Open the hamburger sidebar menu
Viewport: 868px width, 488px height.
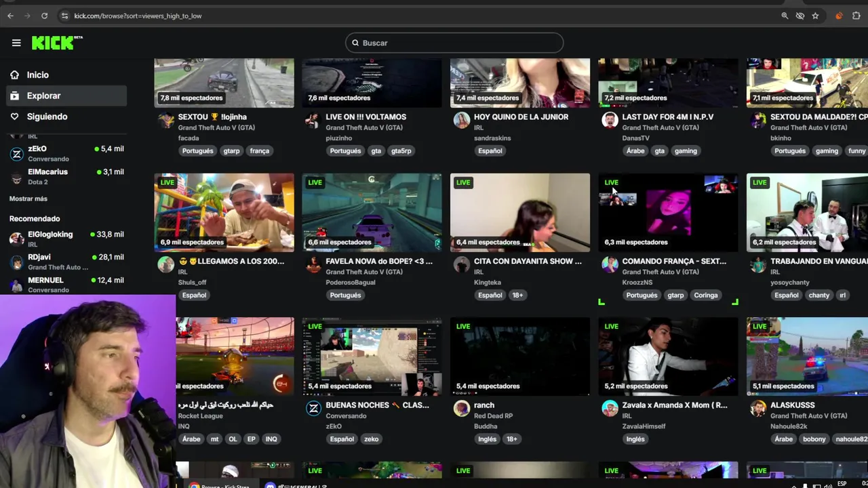(16, 43)
